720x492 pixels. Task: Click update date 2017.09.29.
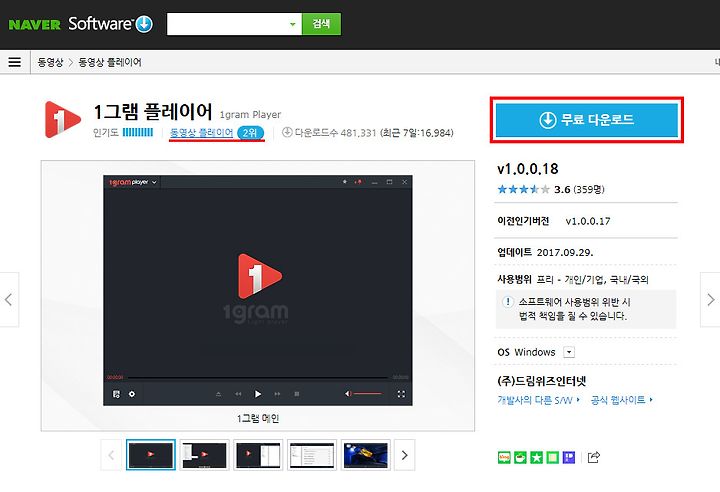565,252
